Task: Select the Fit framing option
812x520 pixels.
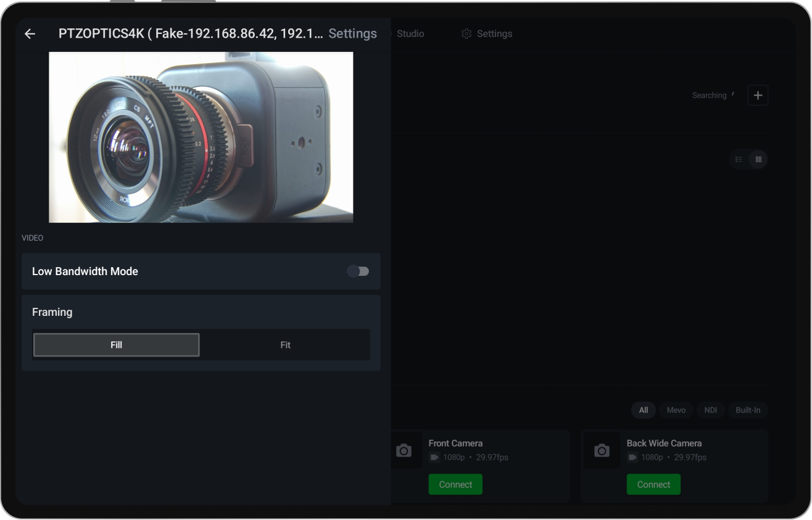Action: coord(285,345)
